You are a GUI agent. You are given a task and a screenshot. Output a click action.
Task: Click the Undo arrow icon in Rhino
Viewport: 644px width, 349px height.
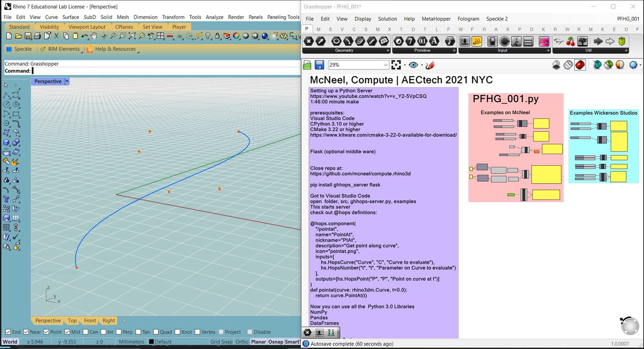tap(85, 36)
